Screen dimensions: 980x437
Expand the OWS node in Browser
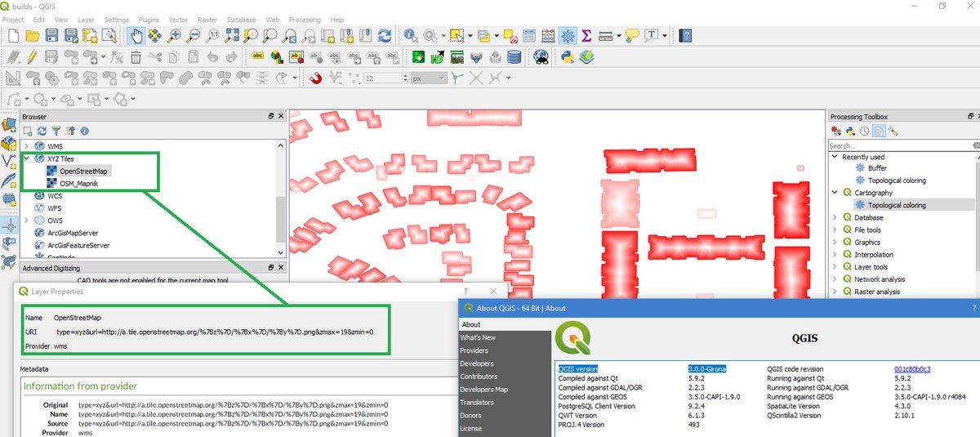(26, 221)
